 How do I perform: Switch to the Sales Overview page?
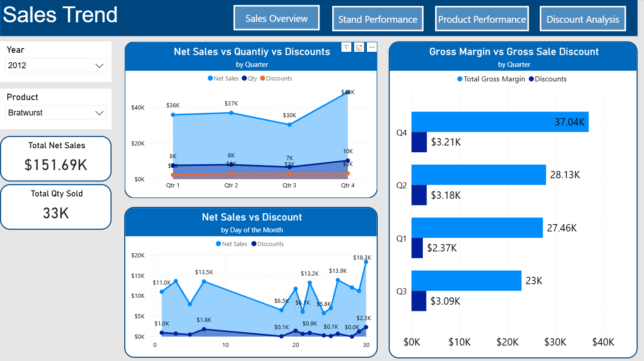(x=276, y=19)
